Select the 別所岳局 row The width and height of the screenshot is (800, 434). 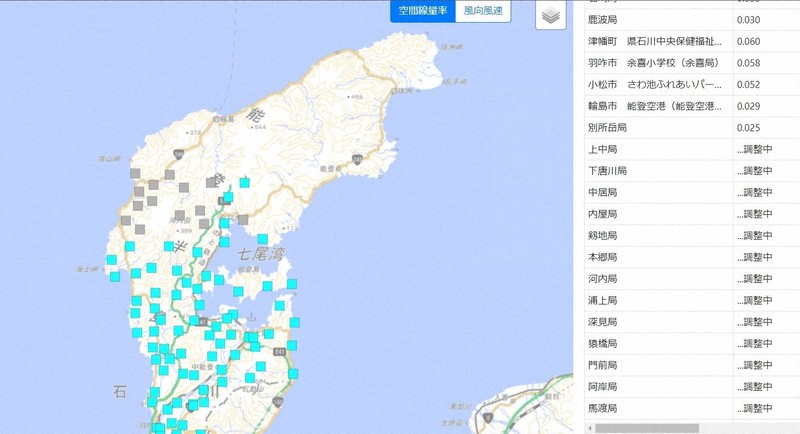(x=692, y=127)
